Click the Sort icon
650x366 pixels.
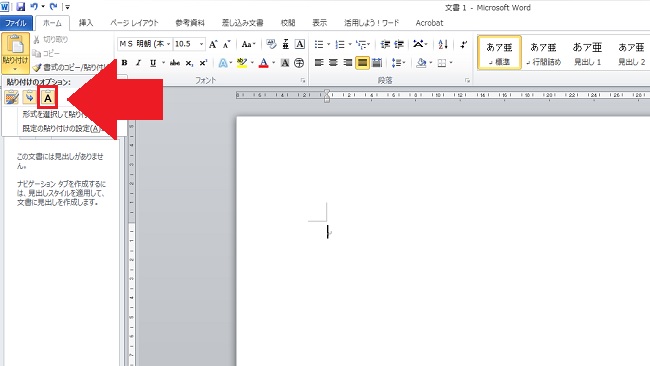point(443,44)
